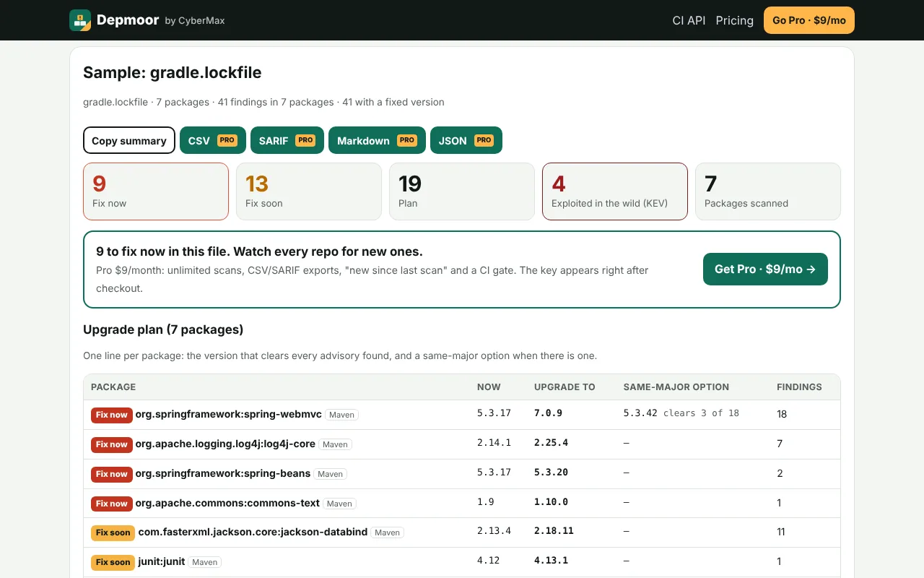Click upgrade version 1.10.0 for commons-text
Image resolution: width=924 pixels, height=578 pixels.
(x=551, y=501)
